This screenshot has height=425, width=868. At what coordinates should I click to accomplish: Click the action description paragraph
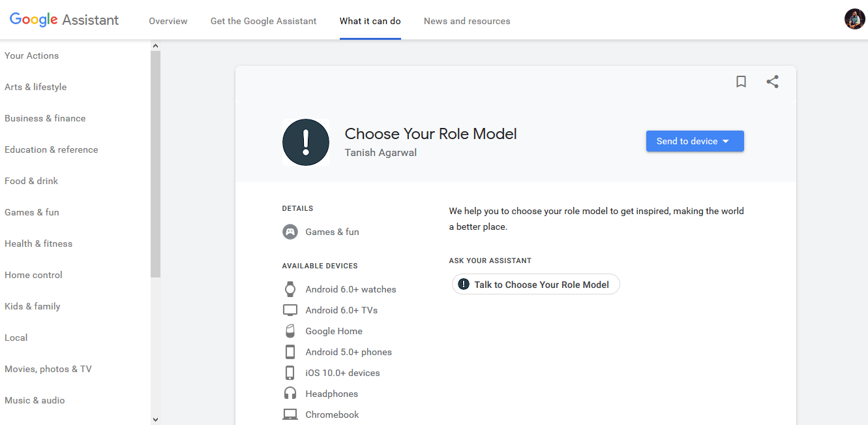coord(597,219)
